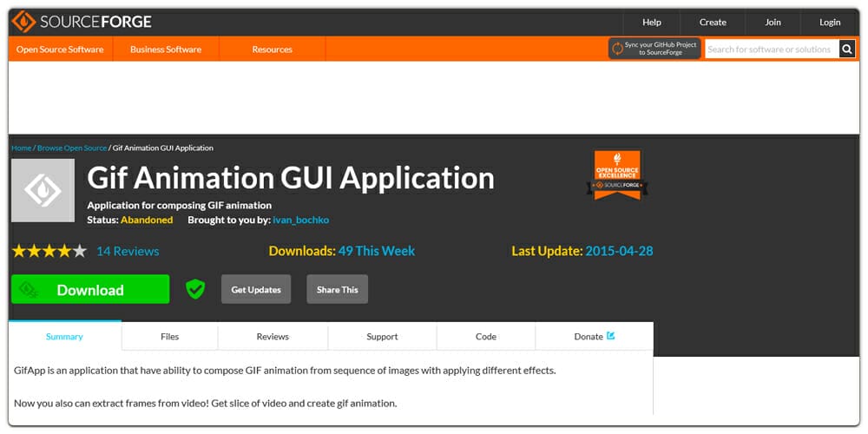Click Sync your GitHub Project button
868x434 pixels.
(x=654, y=49)
